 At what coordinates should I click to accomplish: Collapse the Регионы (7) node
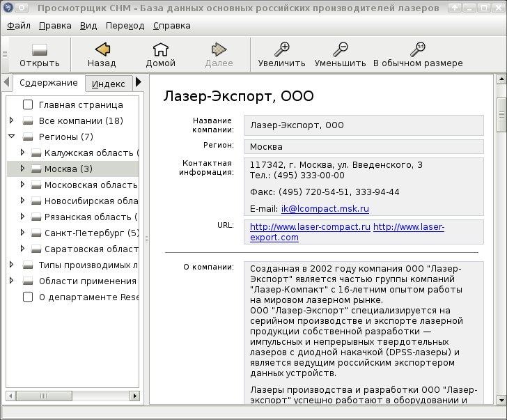coord(12,136)
